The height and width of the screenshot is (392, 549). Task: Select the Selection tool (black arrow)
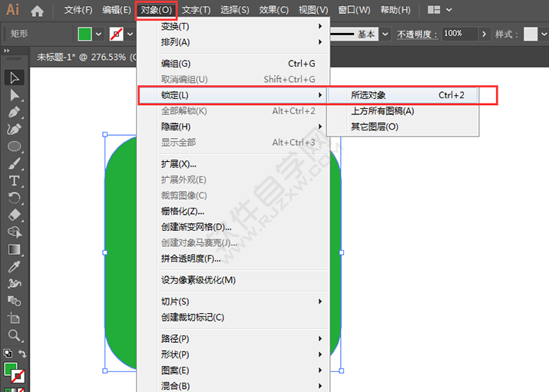pyautogui.click(x=14, y=77)
